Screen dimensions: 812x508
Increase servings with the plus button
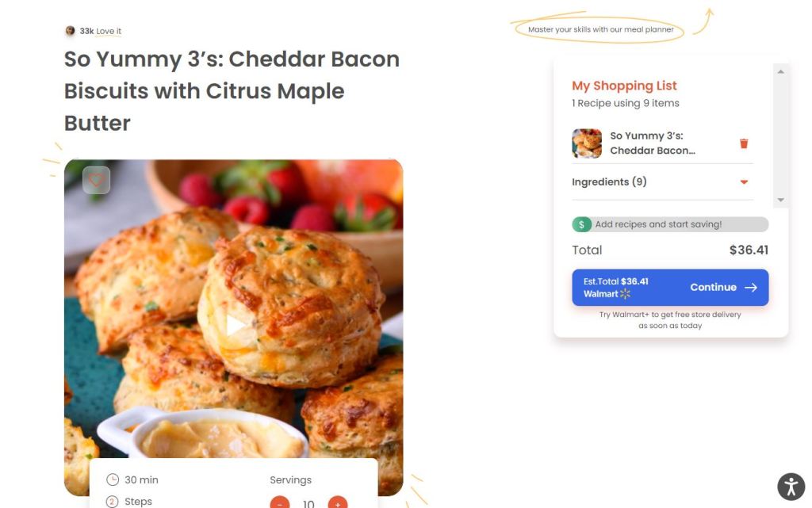(x=338, y=502)
